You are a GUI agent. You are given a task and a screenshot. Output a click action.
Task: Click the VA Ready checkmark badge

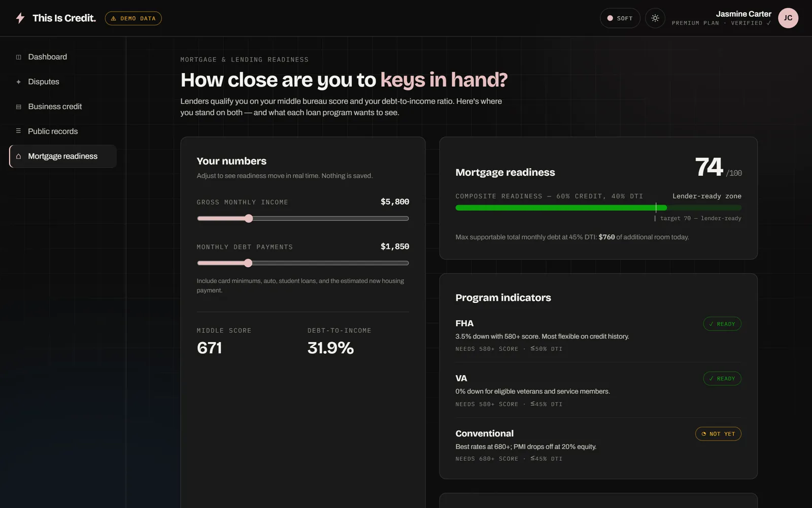(722, 378)
